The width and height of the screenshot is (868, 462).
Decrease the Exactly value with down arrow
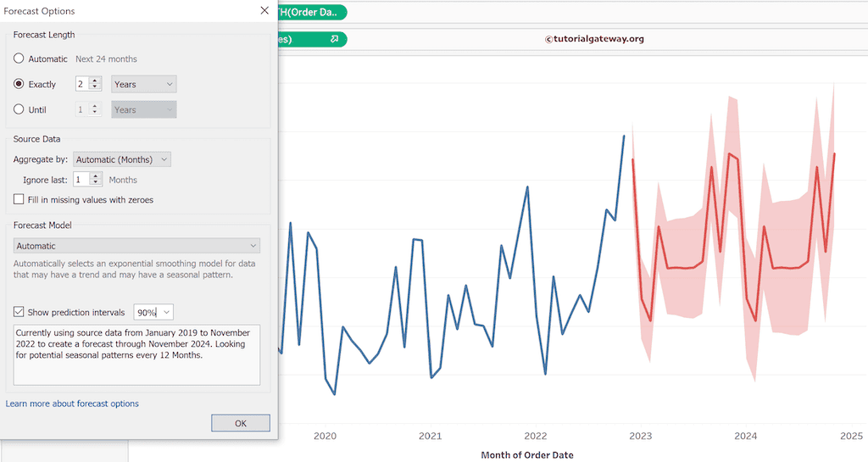(96, 88)
